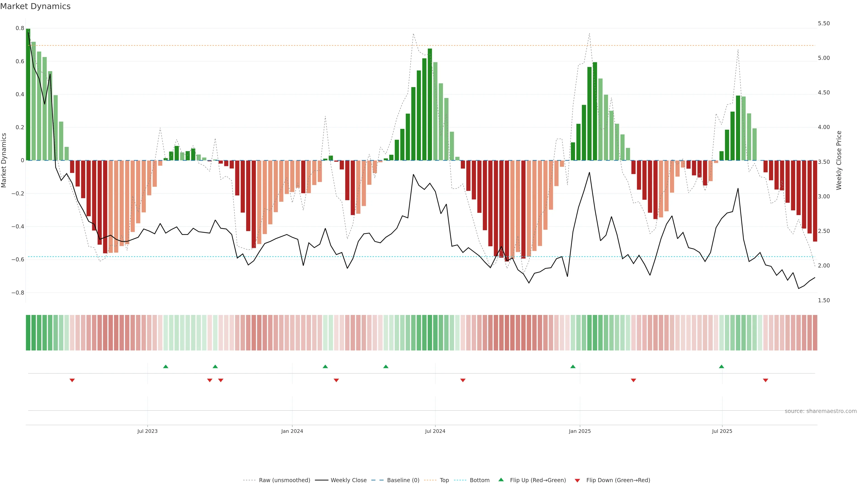Click the Jul 2025 x-axis label
868x488 pixels.
pos(722,431)
